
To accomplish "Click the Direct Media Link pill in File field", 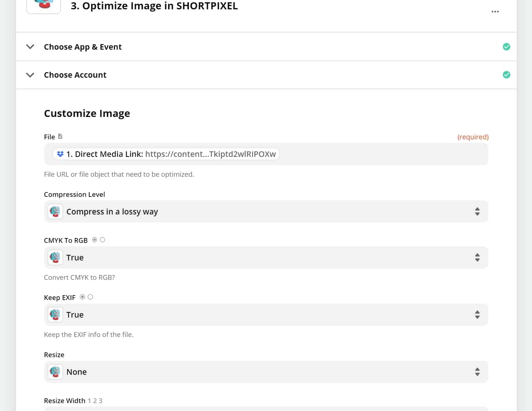I will pyautogui.click(x=166, y=154).
